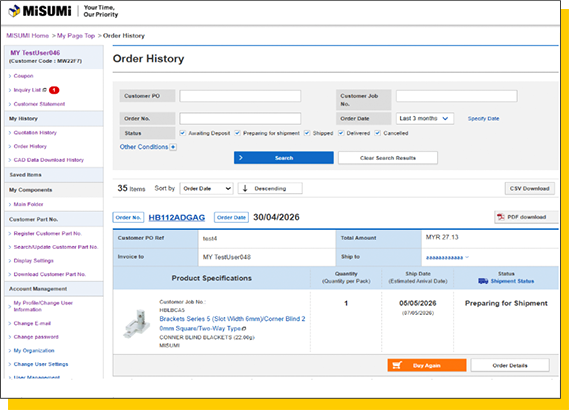The height and width of the screenshot is (410, 569).
Task: Expand the Ship to address chevron
Action: click(x=467, y=257)
